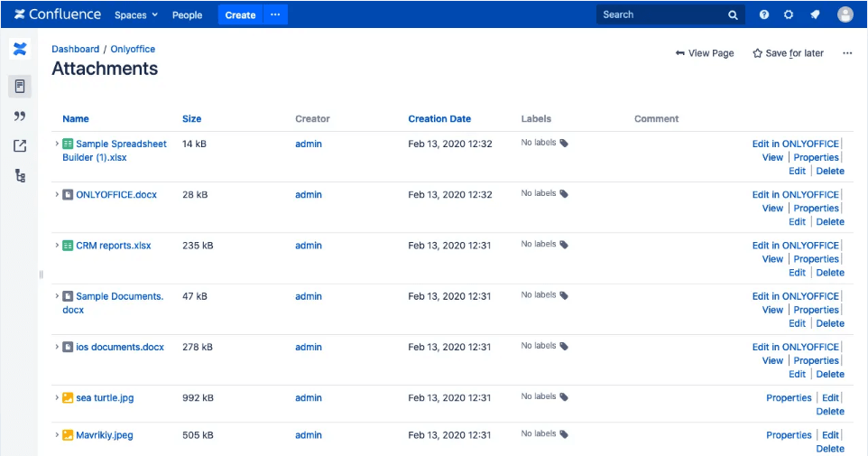Click label tag icon for sea turtle.jpg
This screenshot has height=456, width=868.
(x=564, y=396)
